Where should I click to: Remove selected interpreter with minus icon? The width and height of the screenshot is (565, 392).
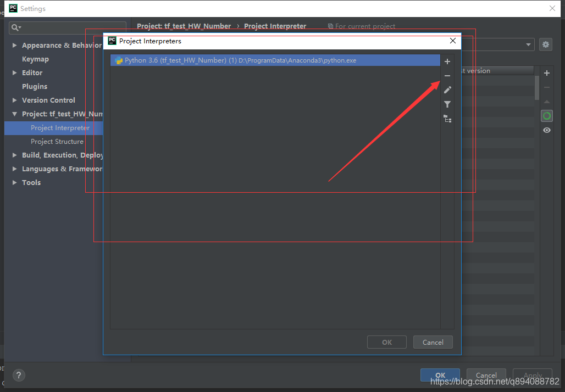(447, 76)
